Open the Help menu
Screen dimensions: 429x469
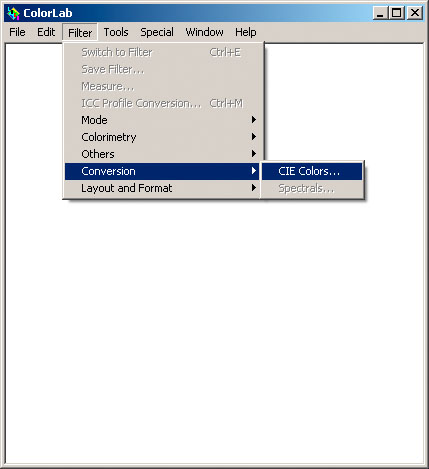[246, 32]
